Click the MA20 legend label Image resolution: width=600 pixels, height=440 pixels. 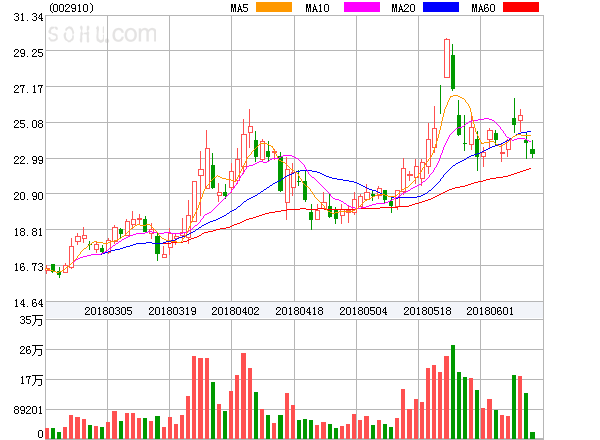[x=403, y=8]
